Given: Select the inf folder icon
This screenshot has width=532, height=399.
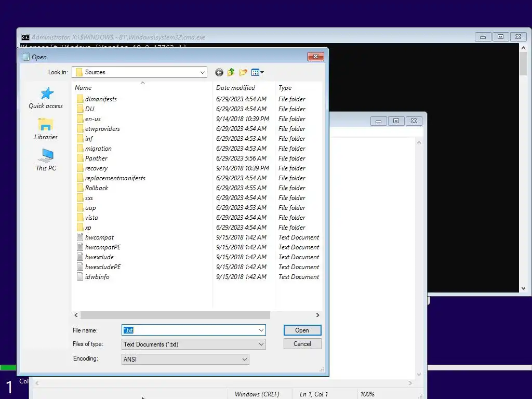Looking at the screenshot, I should (x=79, y=138).
